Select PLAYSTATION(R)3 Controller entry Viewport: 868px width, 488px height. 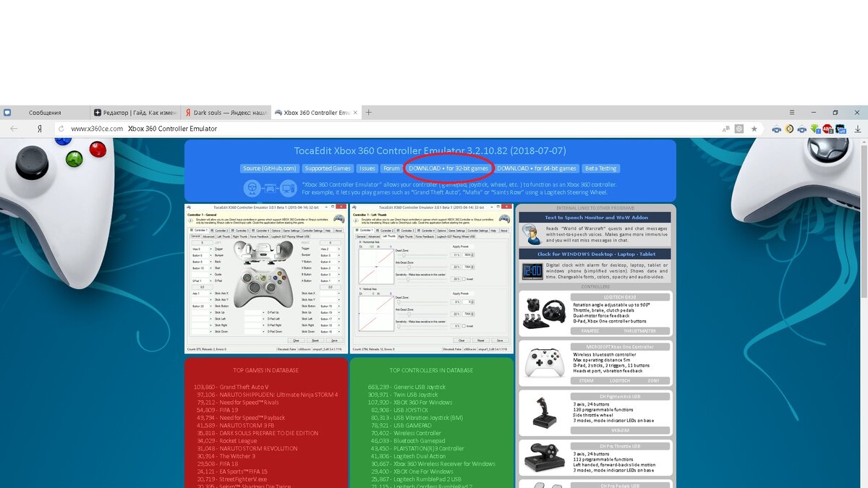(x=417, y=448)
